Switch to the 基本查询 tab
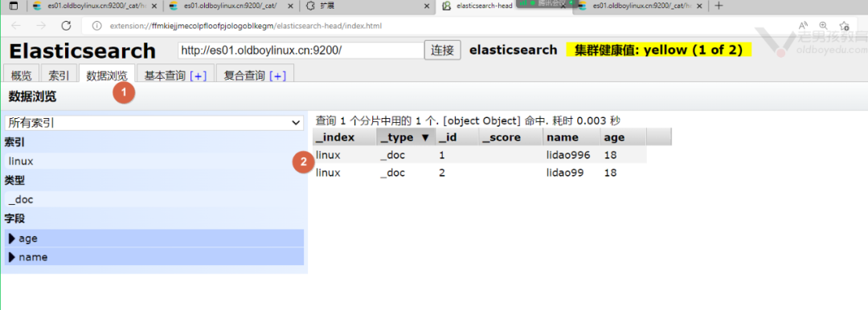Viewport: 868px width, 310px height. 175,75
